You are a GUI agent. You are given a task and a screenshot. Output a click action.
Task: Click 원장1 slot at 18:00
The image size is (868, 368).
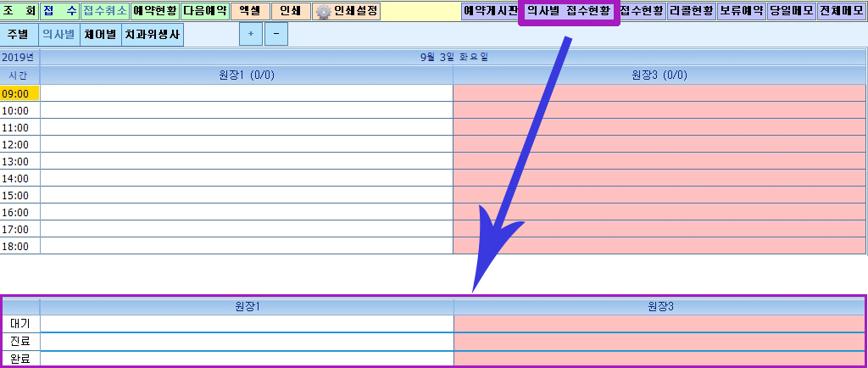[x=247, y=246]
